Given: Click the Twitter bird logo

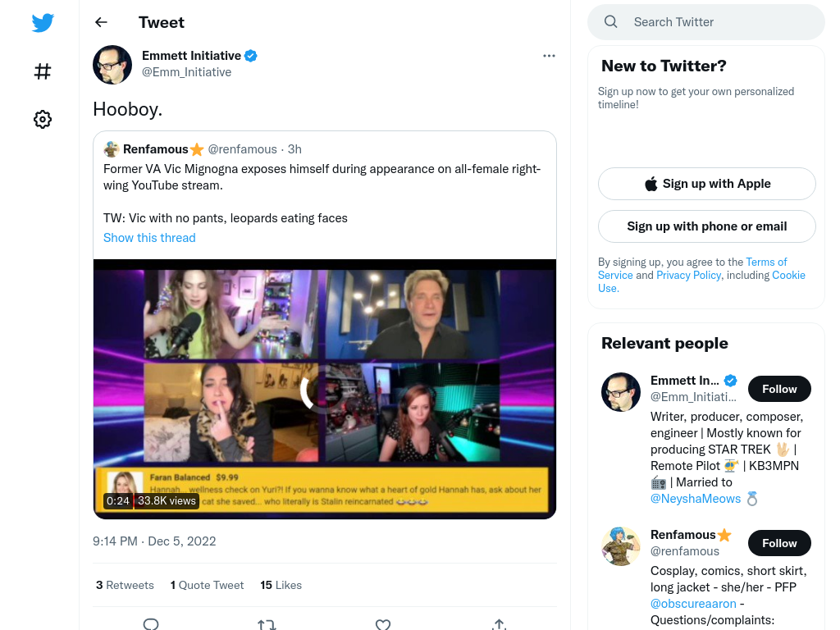Looking at the screenshot, I should pos(43,22).
